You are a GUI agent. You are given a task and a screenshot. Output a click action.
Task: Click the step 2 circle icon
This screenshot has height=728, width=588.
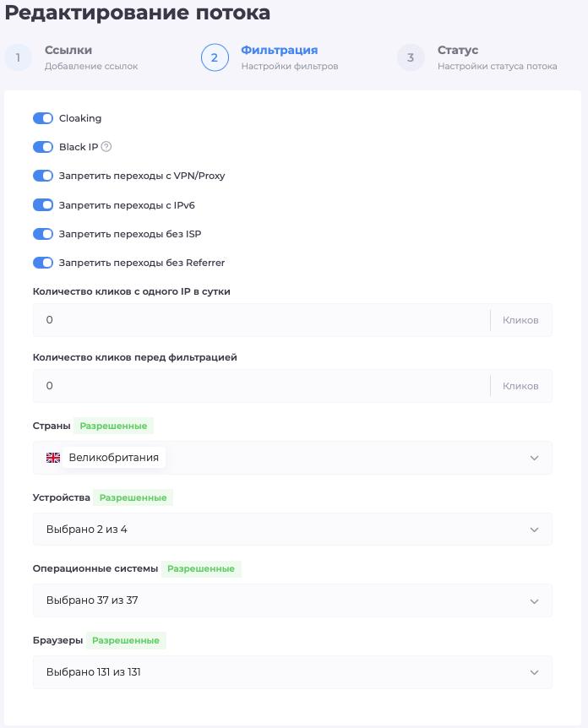[215, 57]
